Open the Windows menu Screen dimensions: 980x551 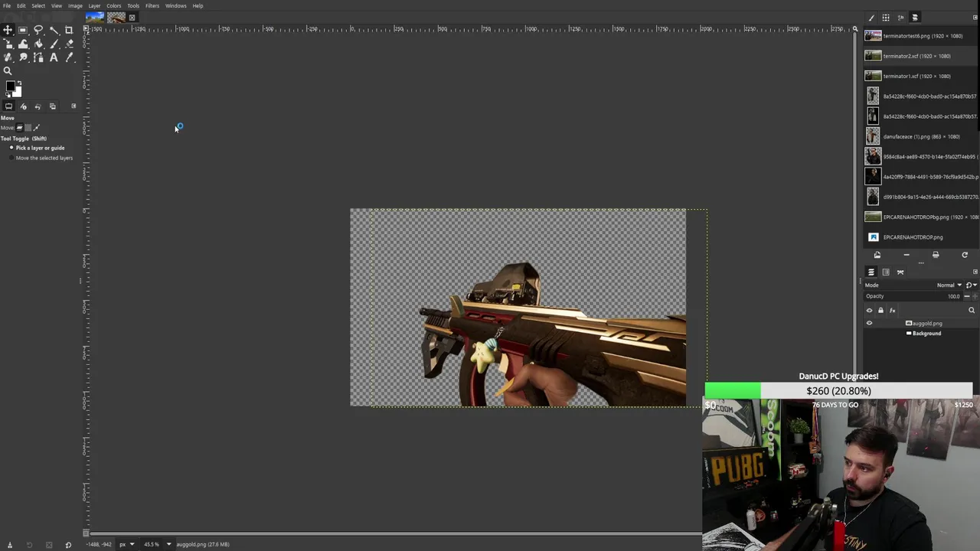pos(175,5)
